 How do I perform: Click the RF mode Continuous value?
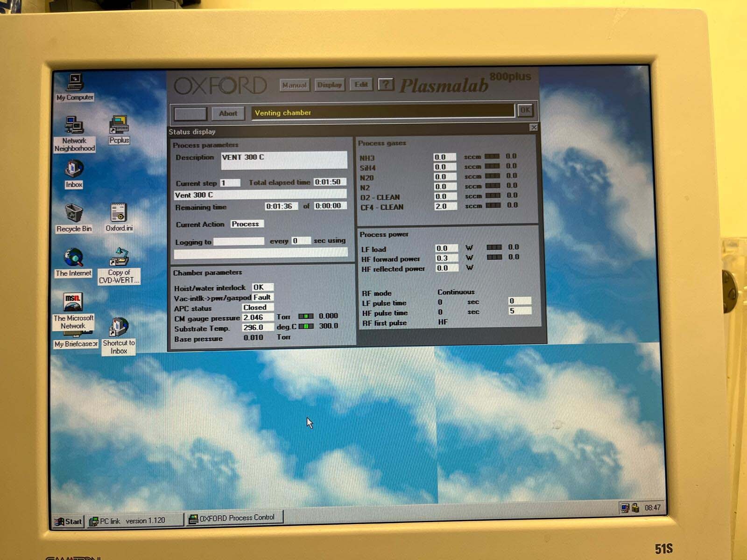(x=456, y=292)
